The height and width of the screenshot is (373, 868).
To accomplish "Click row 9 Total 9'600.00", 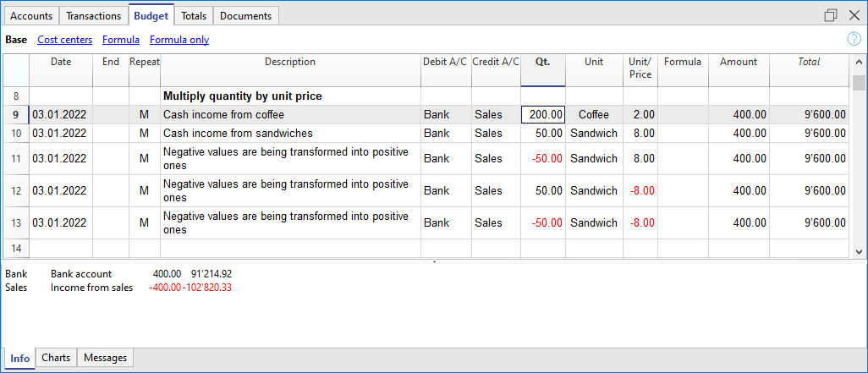I will [x=809, y=115].
